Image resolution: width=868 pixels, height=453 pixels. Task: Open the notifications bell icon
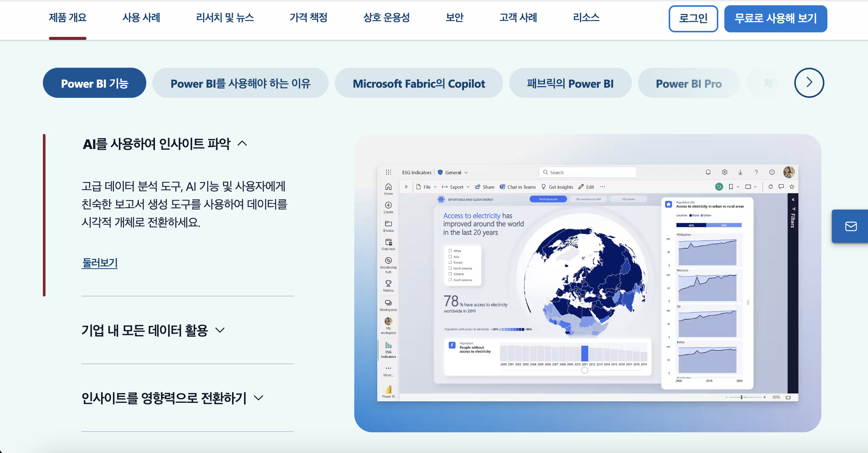click(708, 172)
